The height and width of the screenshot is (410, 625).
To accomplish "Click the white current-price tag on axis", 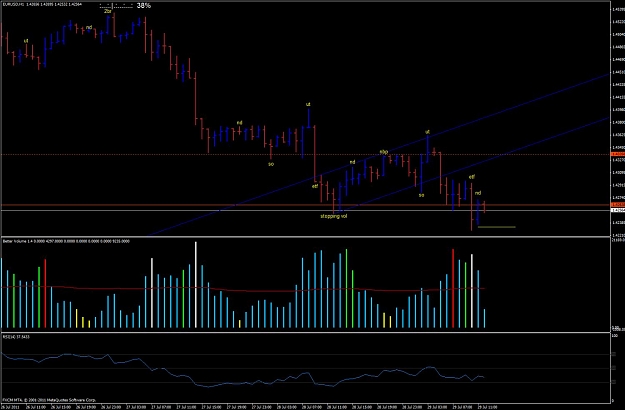I will tap(618, 210).
